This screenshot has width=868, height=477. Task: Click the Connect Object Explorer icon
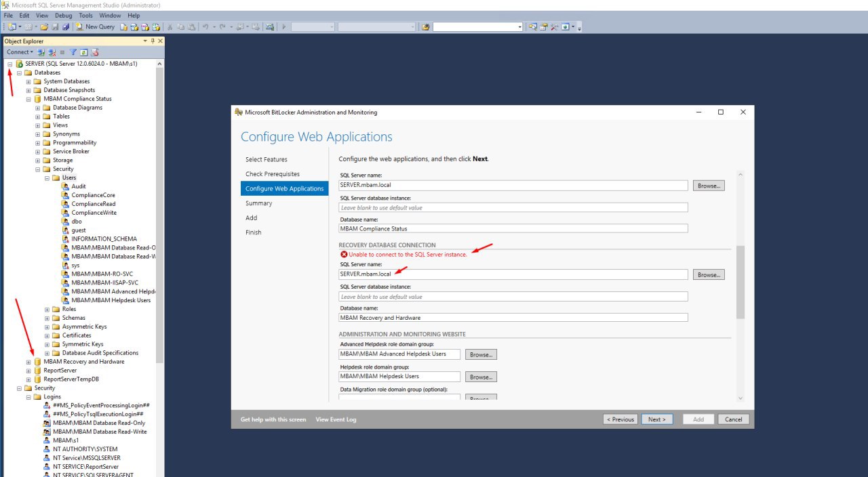41,51
